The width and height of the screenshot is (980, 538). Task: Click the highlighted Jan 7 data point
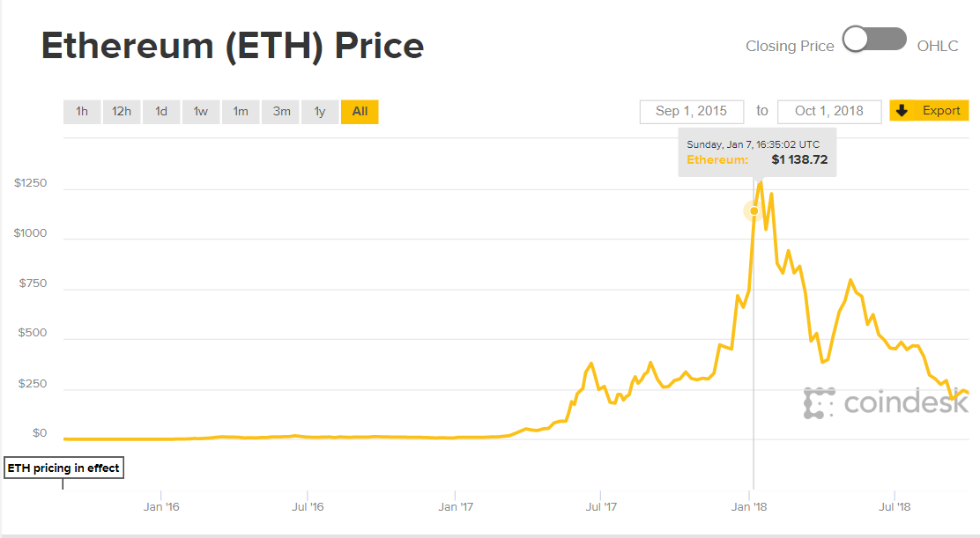click(x=754, y=210)
